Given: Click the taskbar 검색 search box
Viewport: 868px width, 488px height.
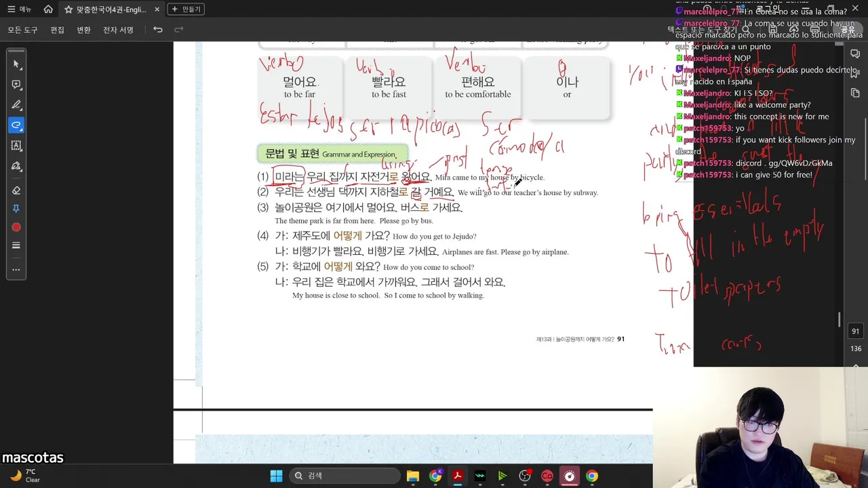Looking at the screenshot, I should tap(344, 476).
